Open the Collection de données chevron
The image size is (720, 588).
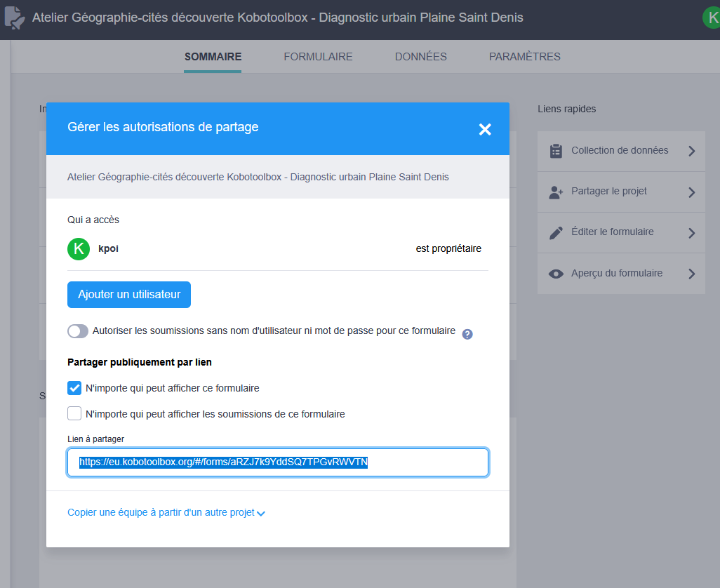691,151
